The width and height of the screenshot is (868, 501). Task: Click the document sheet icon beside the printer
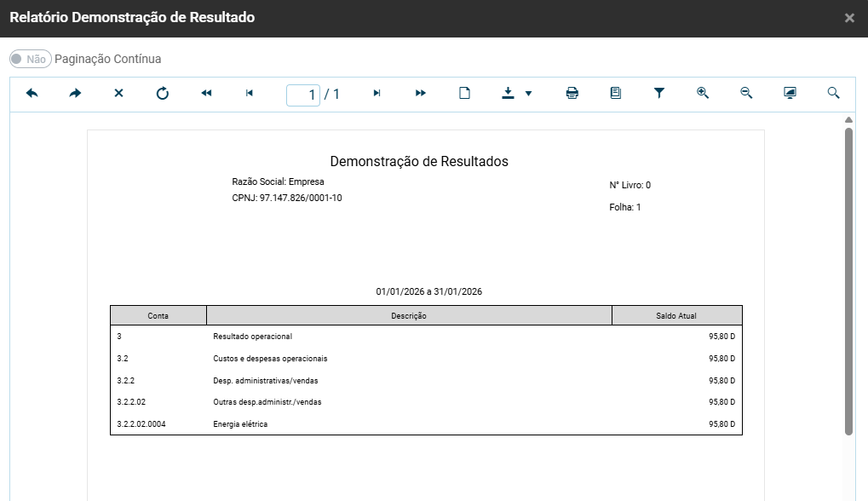(616, 93)
